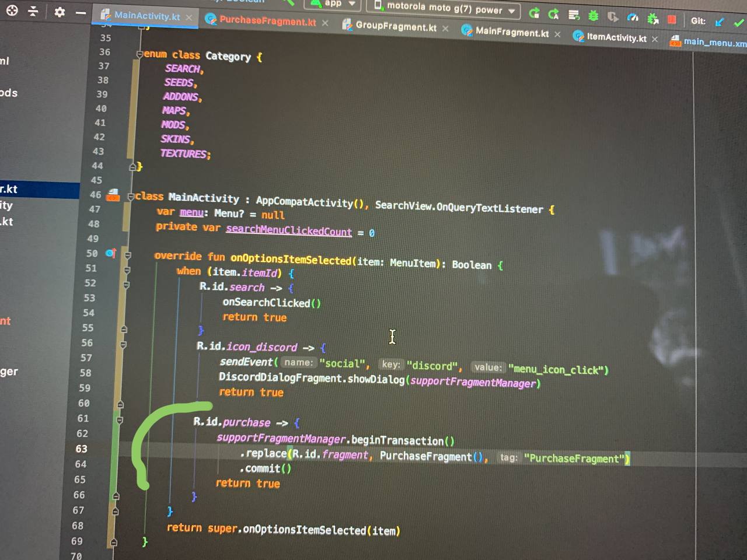Click Apply Changes and Restart Activity
The image size is (747, 560).
point(534,13)
